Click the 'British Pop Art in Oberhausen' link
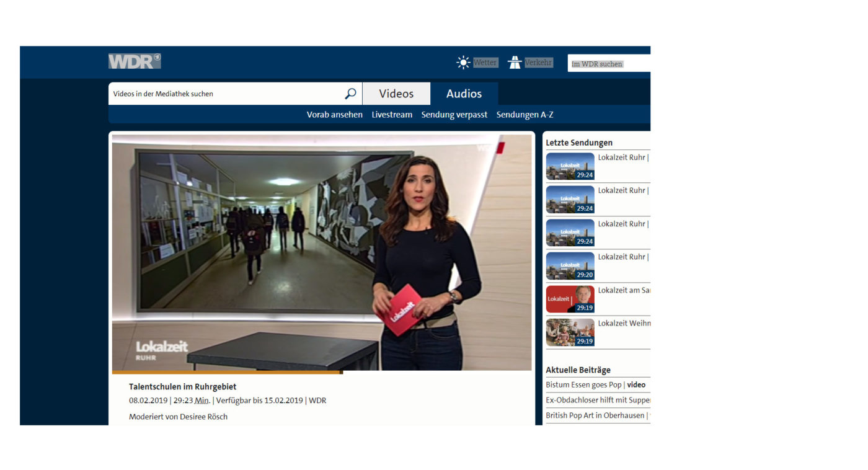This screenshot has height=470, width=868. click(595, 415)
